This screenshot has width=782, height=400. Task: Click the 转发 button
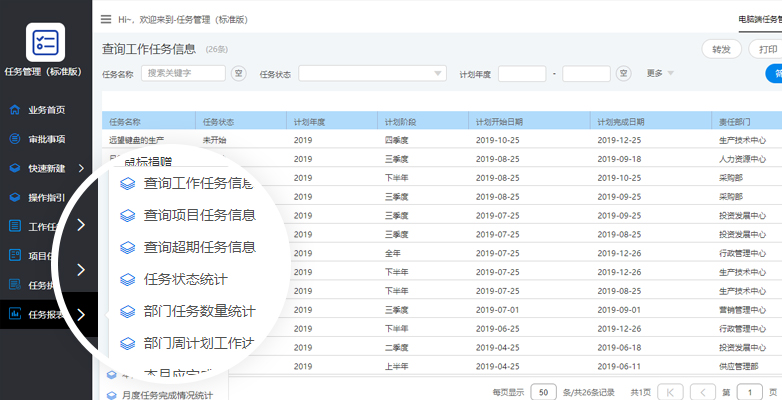[x=721, y=49]
